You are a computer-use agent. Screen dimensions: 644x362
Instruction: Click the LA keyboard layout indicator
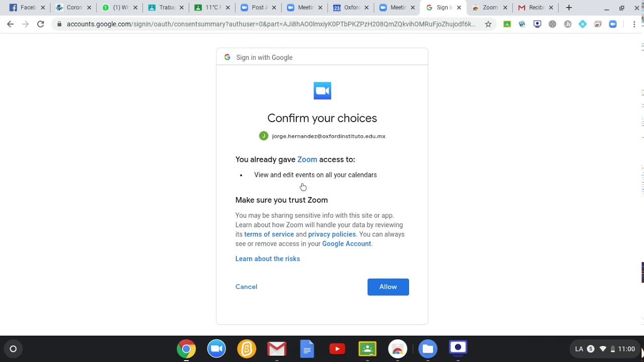(579, 349)
